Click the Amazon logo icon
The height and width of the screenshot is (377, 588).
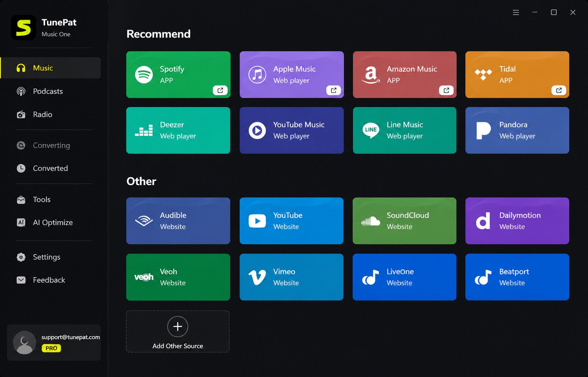click(371, 75)
